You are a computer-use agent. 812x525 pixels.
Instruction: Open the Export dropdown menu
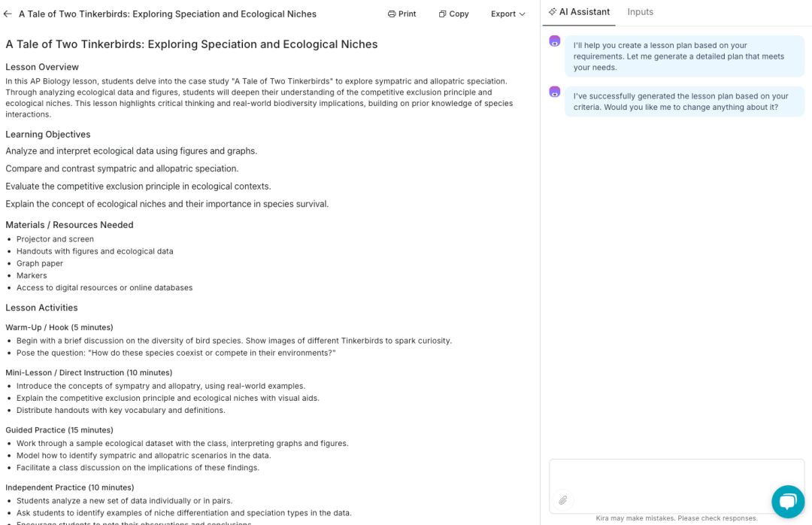[x=508, y=14]
